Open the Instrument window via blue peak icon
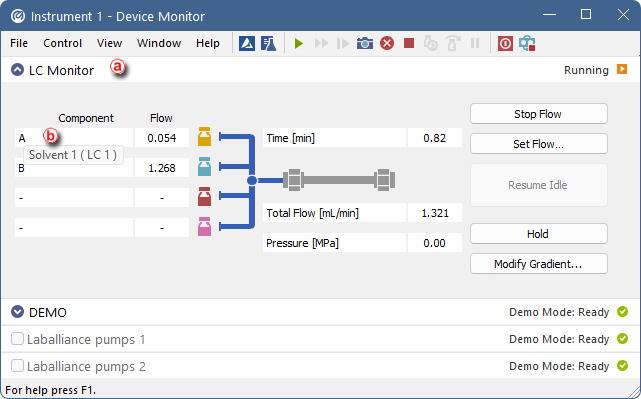Screen dimensions: 641x399 (247, 43)
